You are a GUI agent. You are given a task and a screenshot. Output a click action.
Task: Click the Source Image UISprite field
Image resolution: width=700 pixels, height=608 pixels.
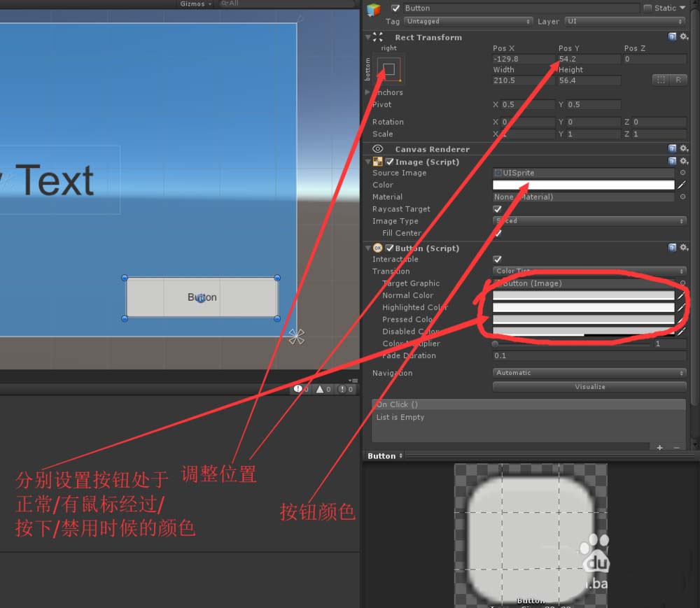583,173
